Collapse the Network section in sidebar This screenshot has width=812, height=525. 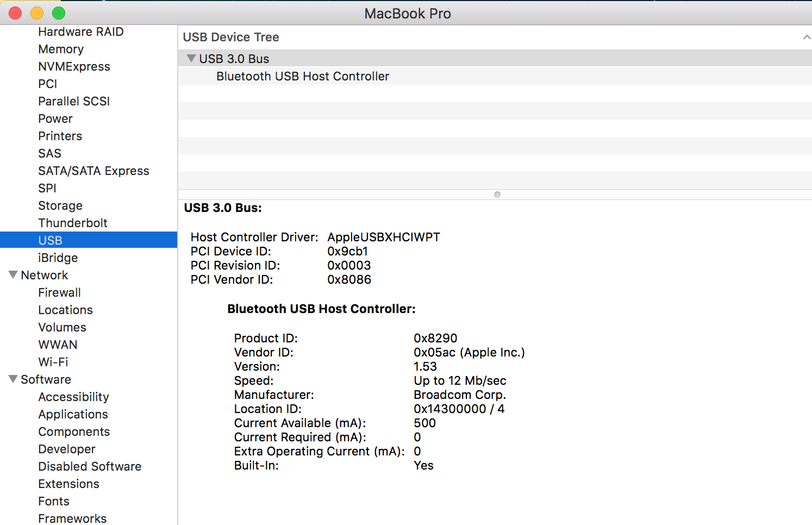[13, 274]
